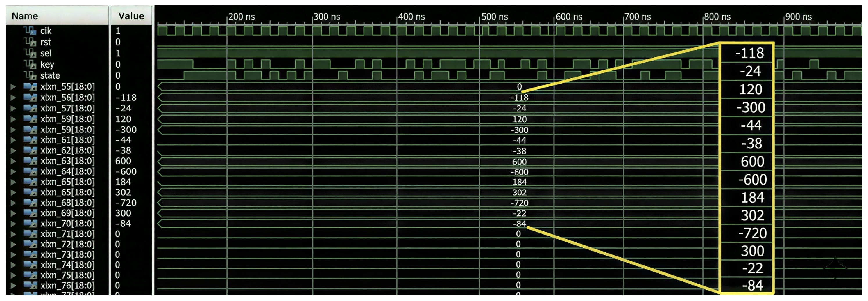868x301 pixels.
Task: Click the bus icon beside xlxn_64[18:0]
Action: point(30,171)
